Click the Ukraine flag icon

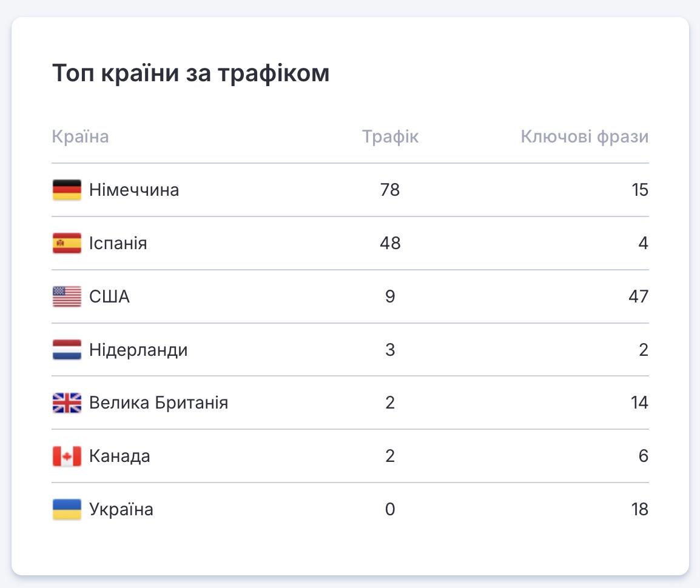(67, 510)
